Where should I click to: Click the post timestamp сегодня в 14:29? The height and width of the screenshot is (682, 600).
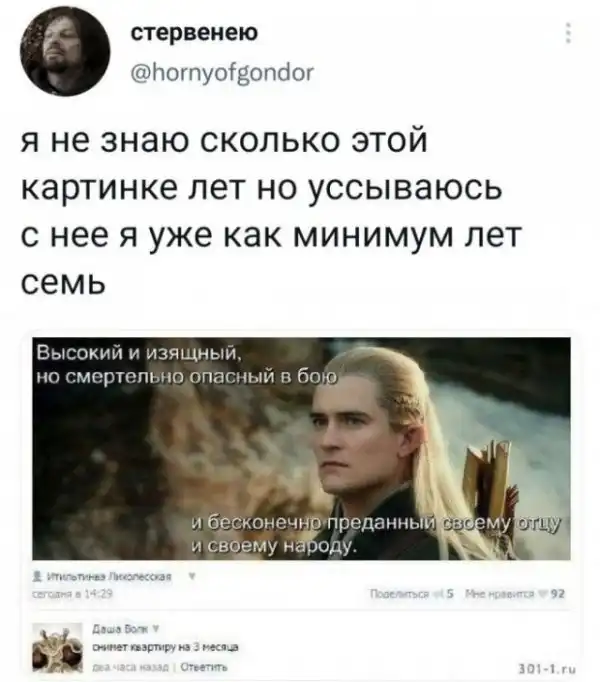(x=73, y=594)
